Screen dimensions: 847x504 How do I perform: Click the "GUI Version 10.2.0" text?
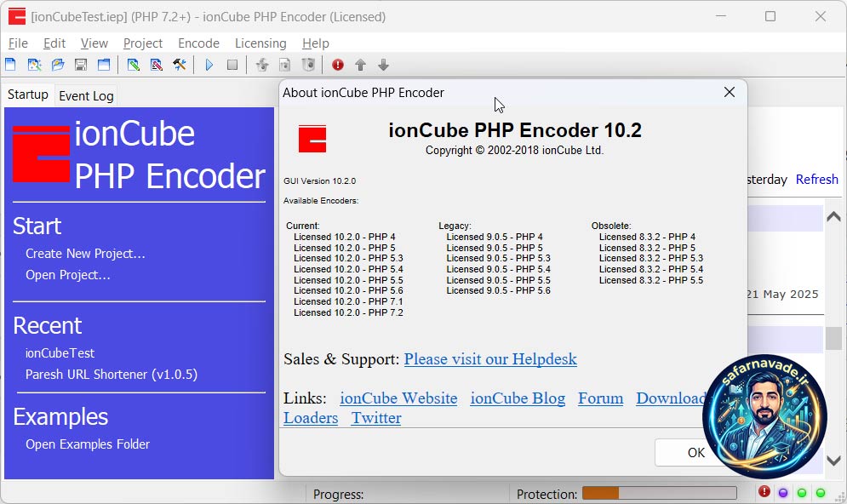[320, 181]
